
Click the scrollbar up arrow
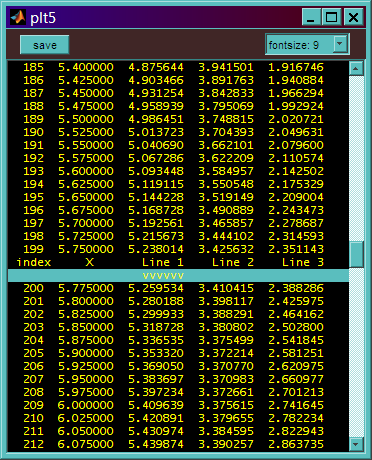click(356, 69)
